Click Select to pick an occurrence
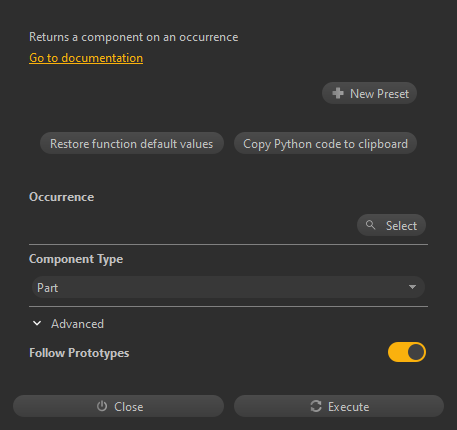Image resolution: width=457 pixels, height=430 pixels. pyautogui.click(x=391, y=225)
